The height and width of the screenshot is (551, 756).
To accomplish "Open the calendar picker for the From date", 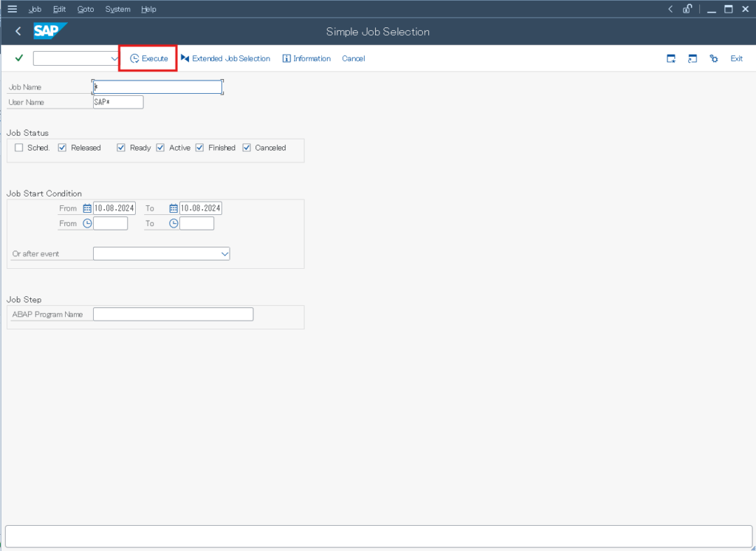I will click(89, 208).
